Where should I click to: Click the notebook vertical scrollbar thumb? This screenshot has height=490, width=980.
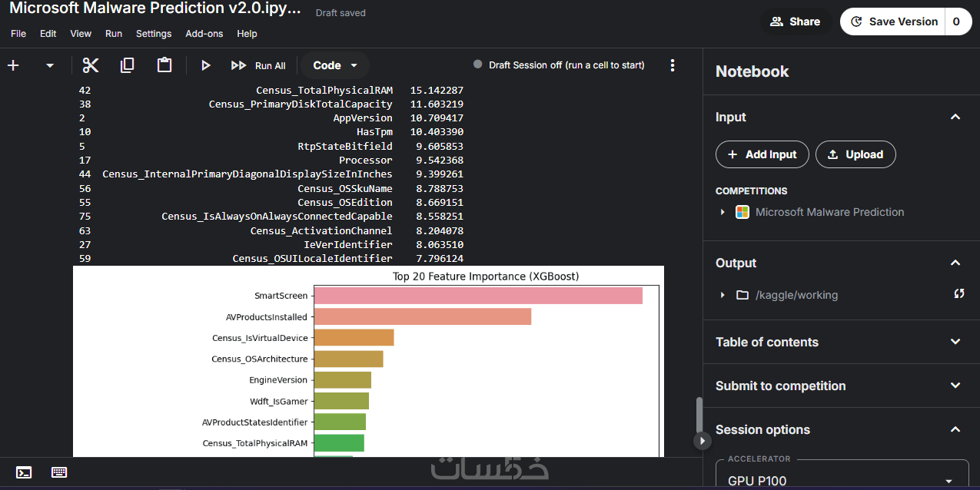[x=699, y=415]
